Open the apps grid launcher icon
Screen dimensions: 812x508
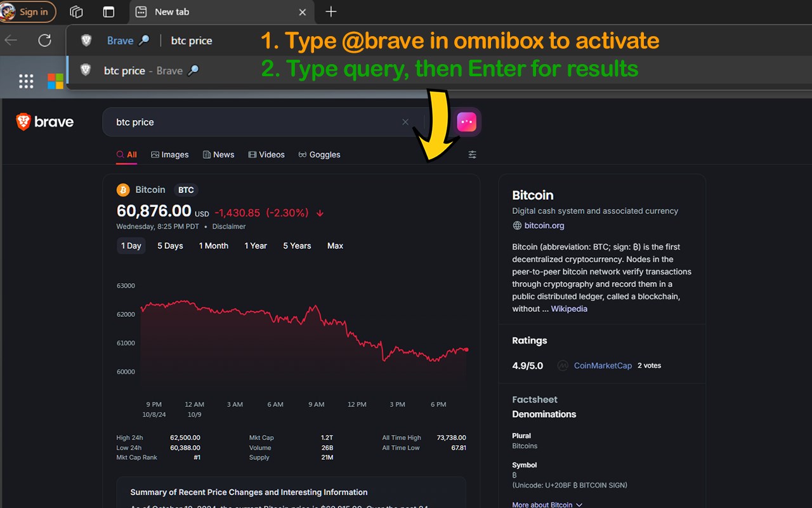click(x=26, y=81)
